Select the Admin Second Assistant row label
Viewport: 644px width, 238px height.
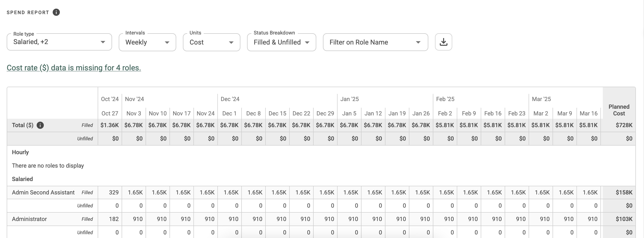(x=43, y=192)
